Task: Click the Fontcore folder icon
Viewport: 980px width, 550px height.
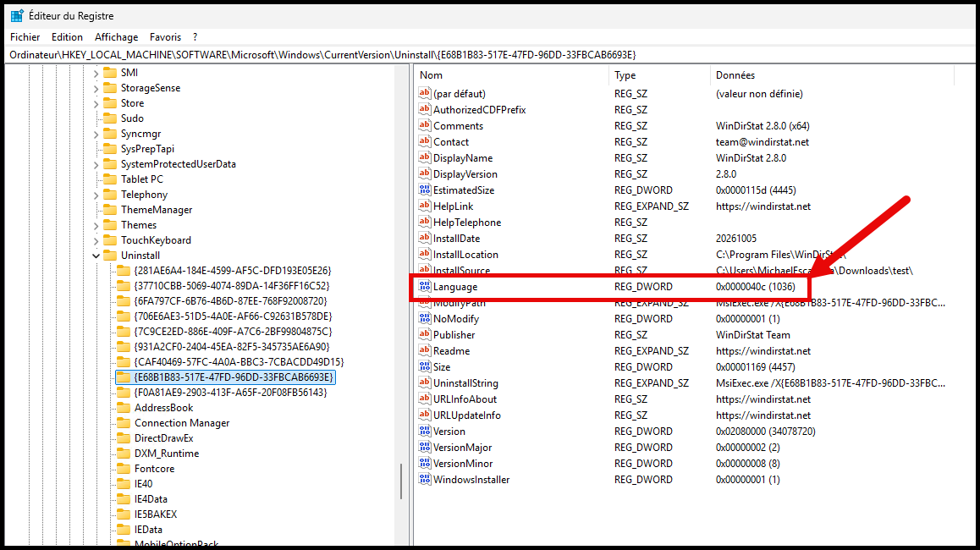Action: point(124,469)
